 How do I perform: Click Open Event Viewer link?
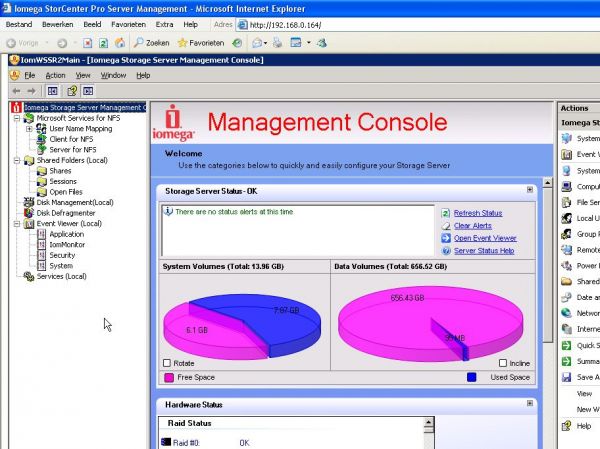[485, 238]
